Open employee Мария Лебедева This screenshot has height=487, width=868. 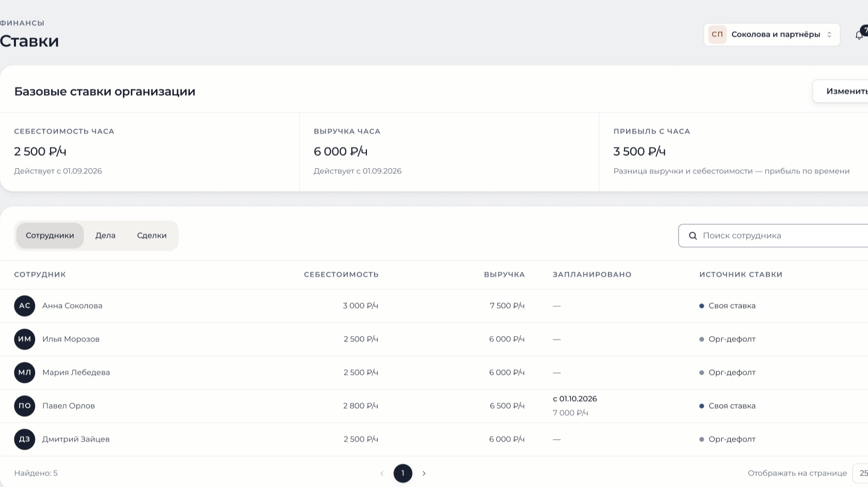coord(76,373)
